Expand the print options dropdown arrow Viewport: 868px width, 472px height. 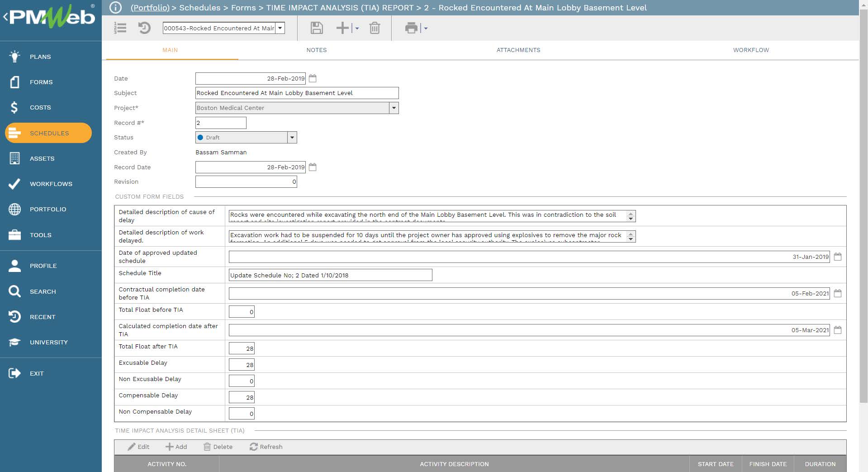click(426, 28)
